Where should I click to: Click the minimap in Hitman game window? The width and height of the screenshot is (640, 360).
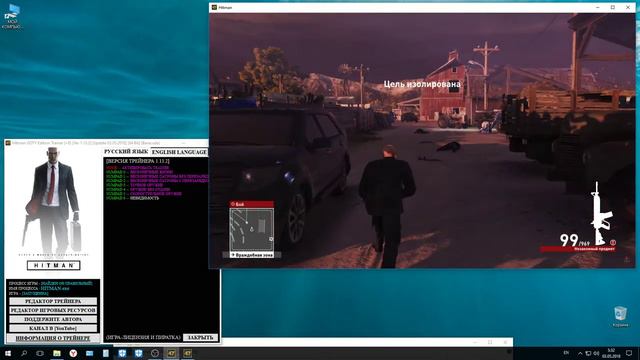coord(251,229)
